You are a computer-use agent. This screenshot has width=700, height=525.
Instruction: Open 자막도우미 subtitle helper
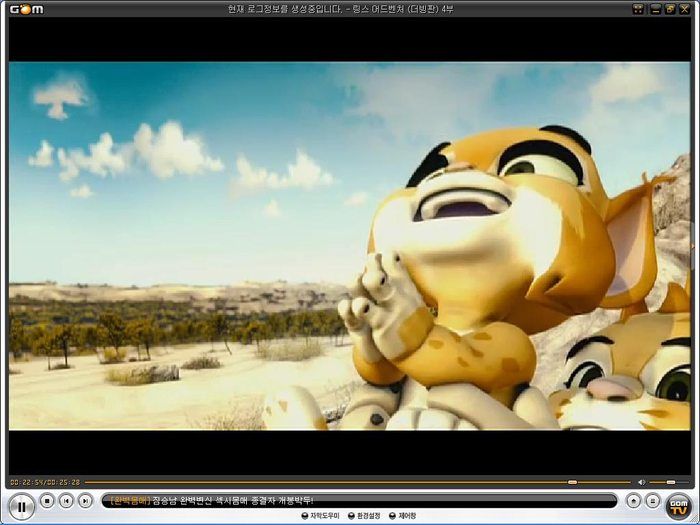pos(321,516)
